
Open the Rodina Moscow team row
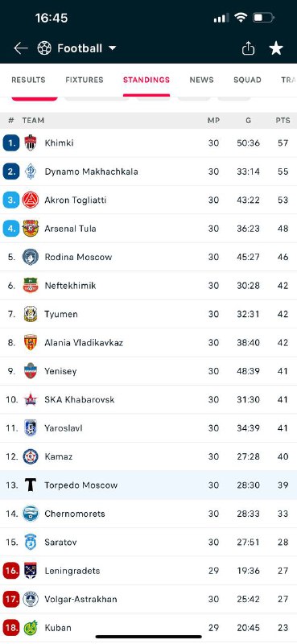(x=148, y=257)
